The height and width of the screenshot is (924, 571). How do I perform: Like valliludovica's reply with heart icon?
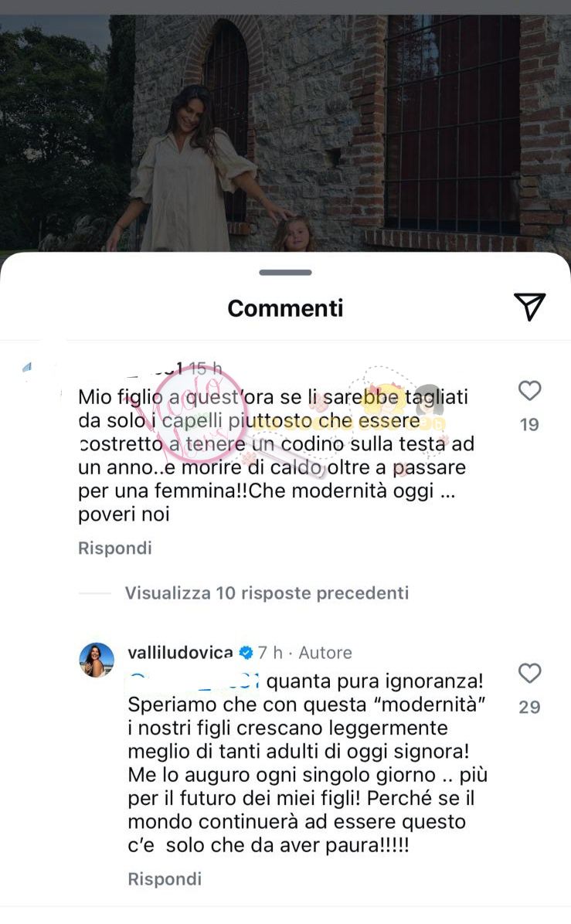point(529,673)
